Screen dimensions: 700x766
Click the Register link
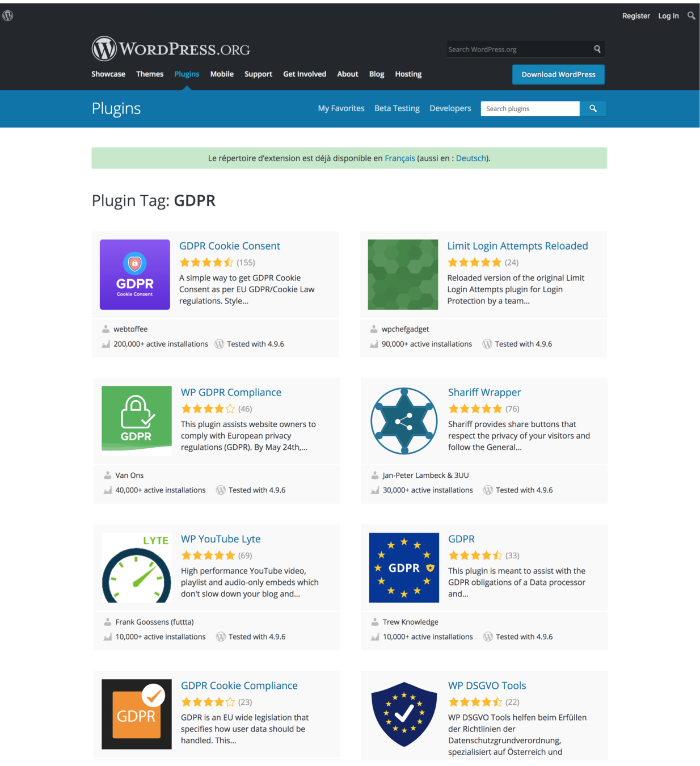[636, 16]
